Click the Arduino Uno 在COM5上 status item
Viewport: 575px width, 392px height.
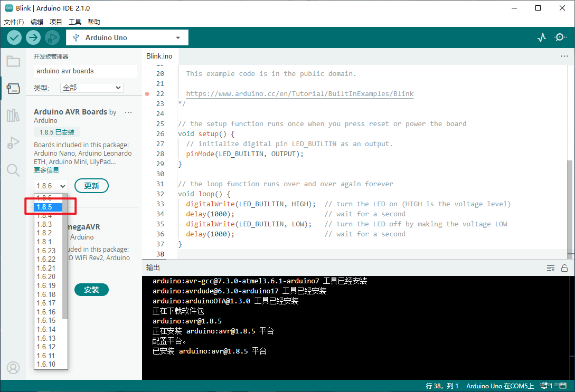point(500,386)
